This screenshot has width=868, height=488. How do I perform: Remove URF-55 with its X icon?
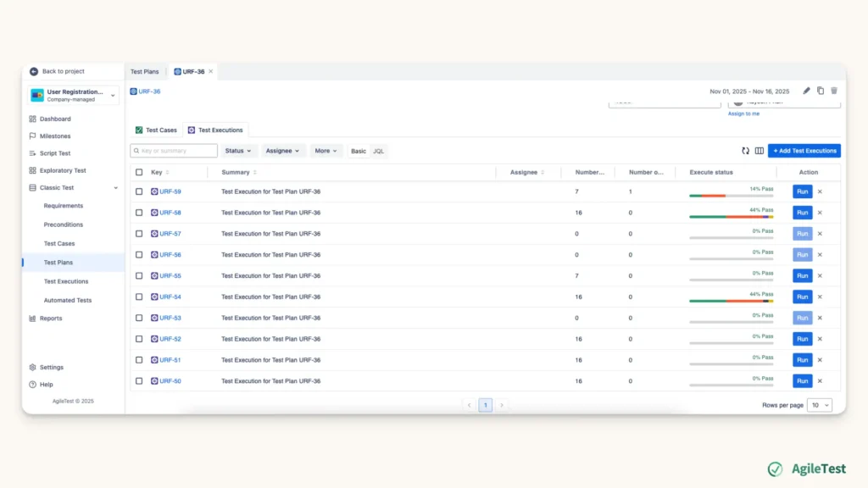[x=820, y=275]
